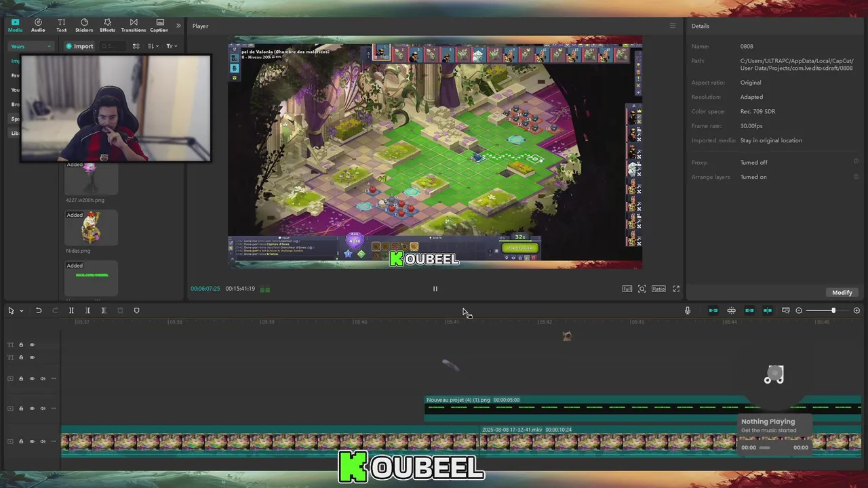The width and height of the screenshot is (868, 488).
Task: Delete everything right of the playhead
Action: tap(104, 310)
